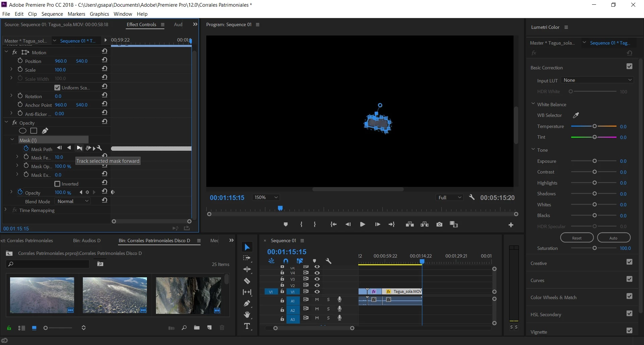644x345 pixels.
Task: Pick white balance with WB Selector eyedropper
Action: click(576, 115)
